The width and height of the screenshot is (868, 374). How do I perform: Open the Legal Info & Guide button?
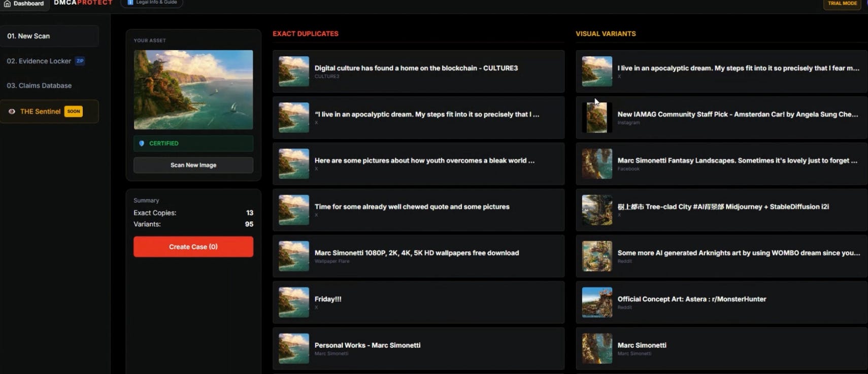click(x=152, y=3)
